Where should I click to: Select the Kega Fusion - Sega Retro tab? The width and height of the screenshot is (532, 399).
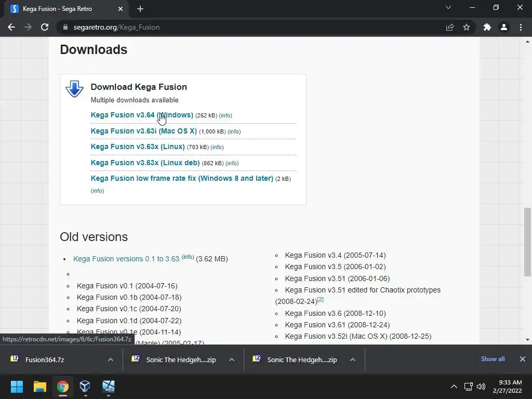tap(66, 9)
